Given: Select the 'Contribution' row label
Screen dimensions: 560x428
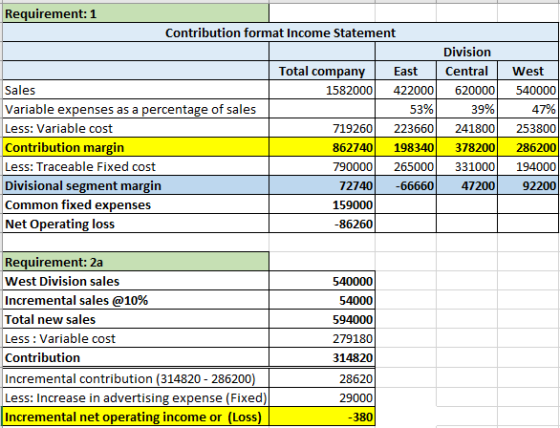Looking at the screenshot, I should point(136,358).
